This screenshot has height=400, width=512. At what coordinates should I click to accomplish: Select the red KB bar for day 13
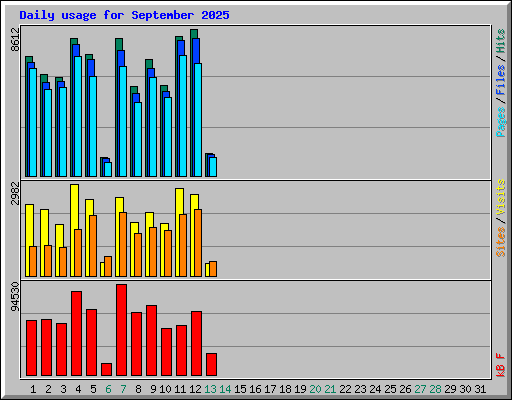[x=211, y=365]
